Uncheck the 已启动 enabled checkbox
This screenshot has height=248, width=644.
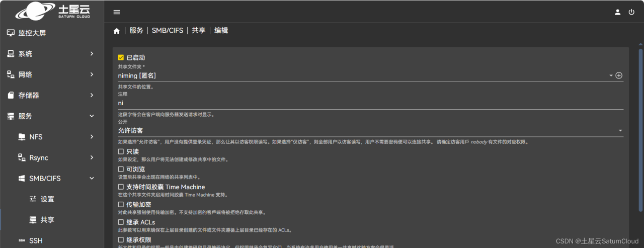click(x=121, y=57)
